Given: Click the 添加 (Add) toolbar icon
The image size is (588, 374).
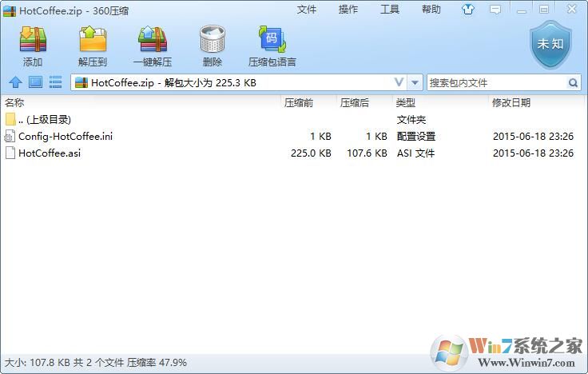Looking at the screenshot, I should [x=33, y=39].
